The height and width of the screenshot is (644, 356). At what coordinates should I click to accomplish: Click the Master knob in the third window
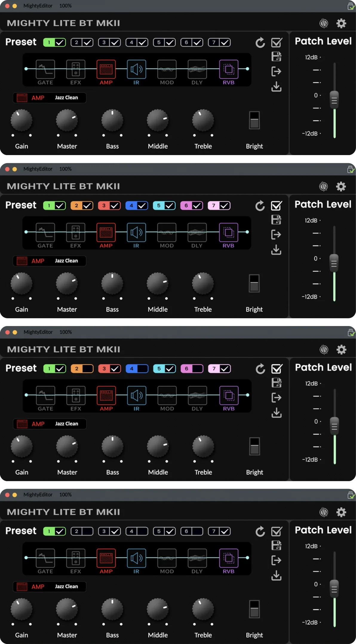click(67, 446)
